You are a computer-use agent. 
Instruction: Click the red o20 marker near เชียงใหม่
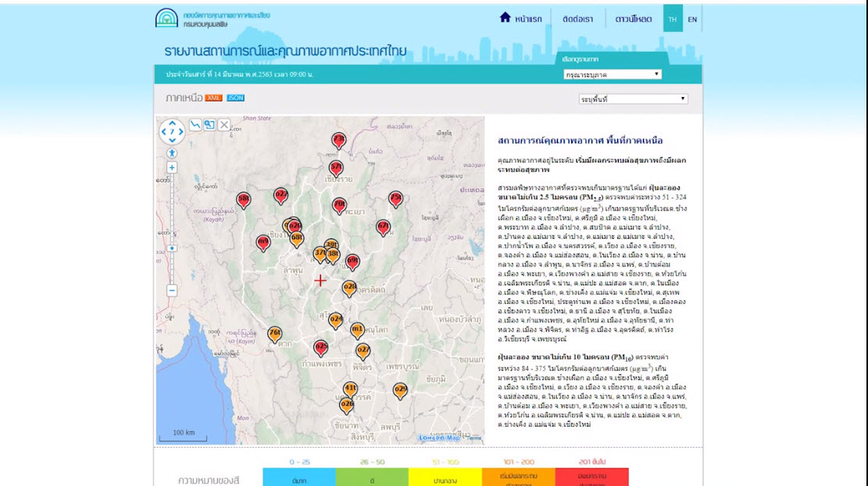click(x=295, y=226)
